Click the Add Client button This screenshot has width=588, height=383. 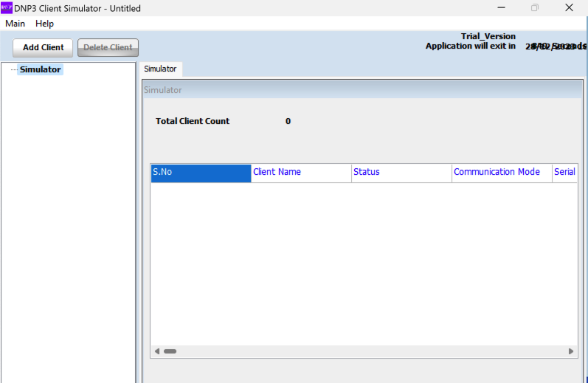pos(43,48)
